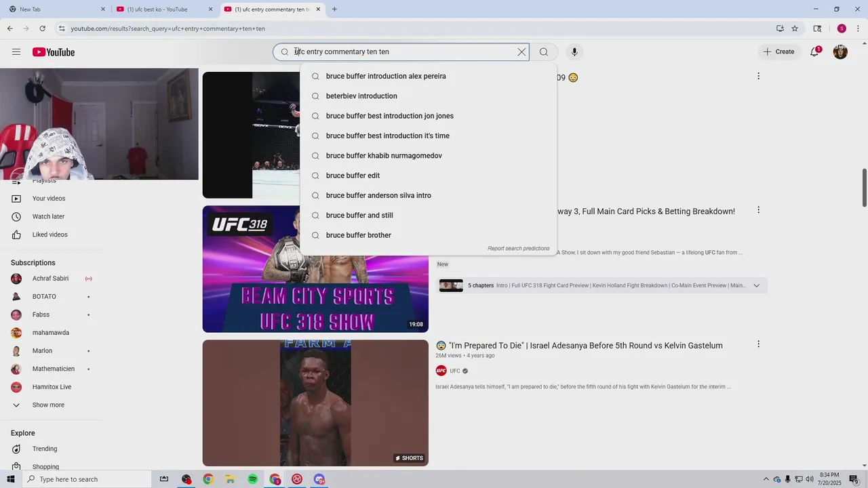Reload the page with refresh icon

(x=42, y=28)
